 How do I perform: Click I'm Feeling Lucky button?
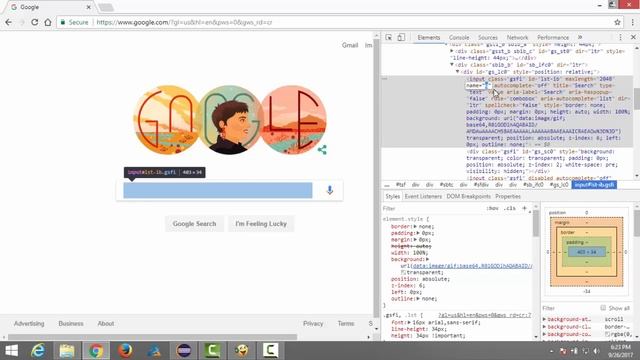(x=261, y=224)
